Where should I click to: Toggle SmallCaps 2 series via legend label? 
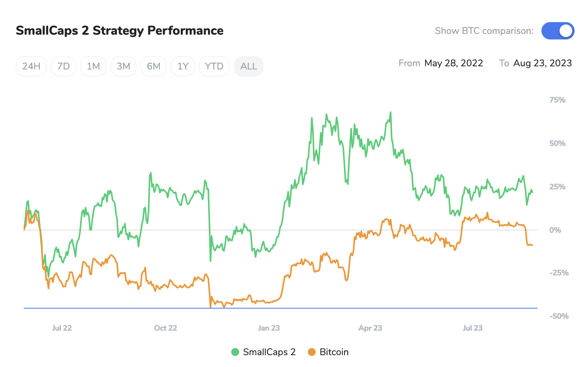click(269, 352)
